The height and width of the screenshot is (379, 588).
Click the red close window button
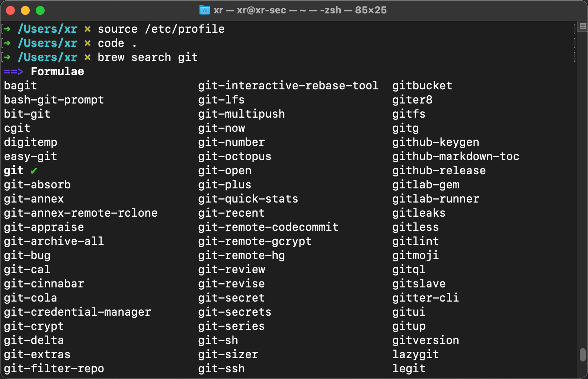pyautogui.click(x=10, y=10)
